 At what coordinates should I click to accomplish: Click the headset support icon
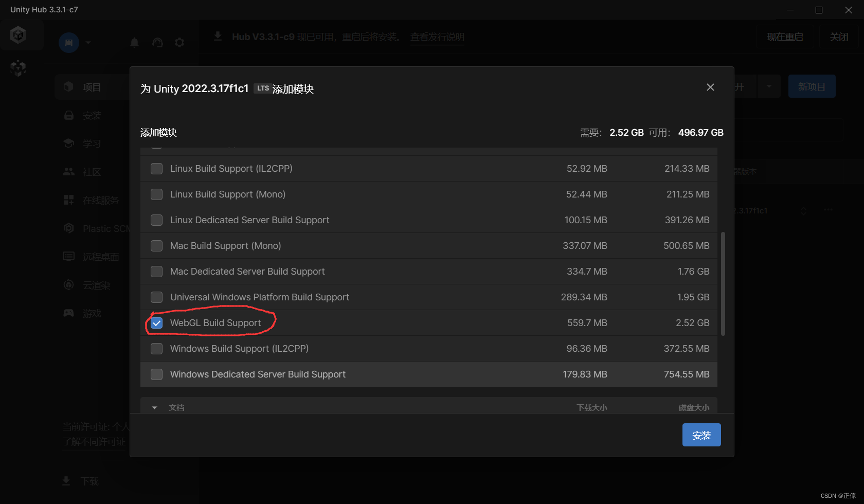click(x=157, y=43)
